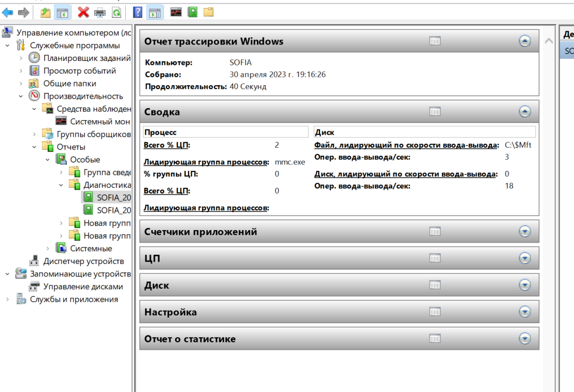Click the report pane scroll-up arrow
The height and width of the screenshot is (392, 574).
pos(549,41)
